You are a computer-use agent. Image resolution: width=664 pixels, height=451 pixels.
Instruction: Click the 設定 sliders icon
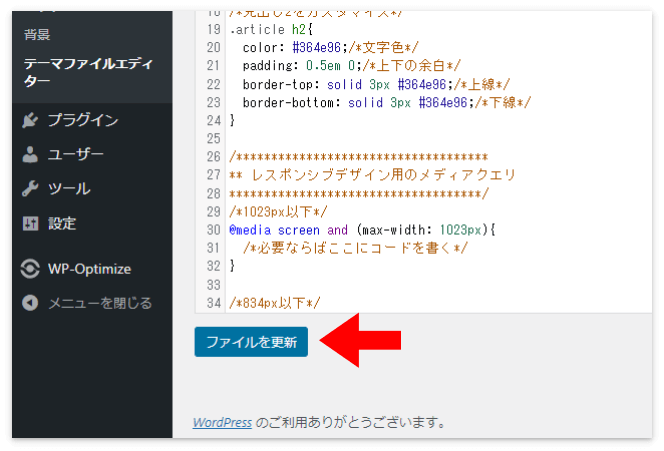(x=30, y=223)
